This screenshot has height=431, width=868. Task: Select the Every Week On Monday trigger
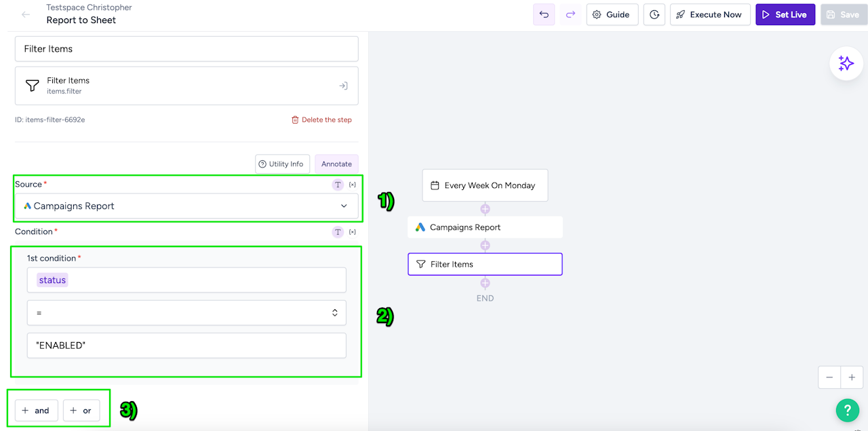pyautogui.click(x=485, y=185)
